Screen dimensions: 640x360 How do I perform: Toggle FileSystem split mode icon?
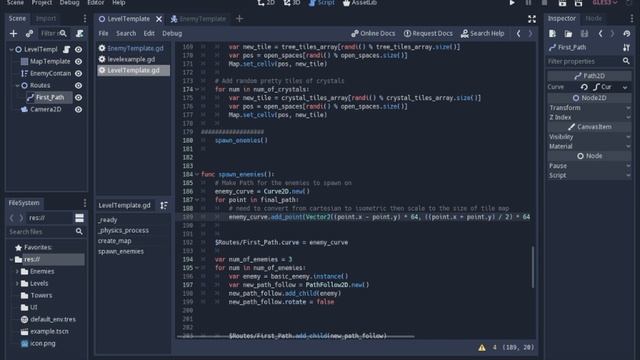[79, 218]
